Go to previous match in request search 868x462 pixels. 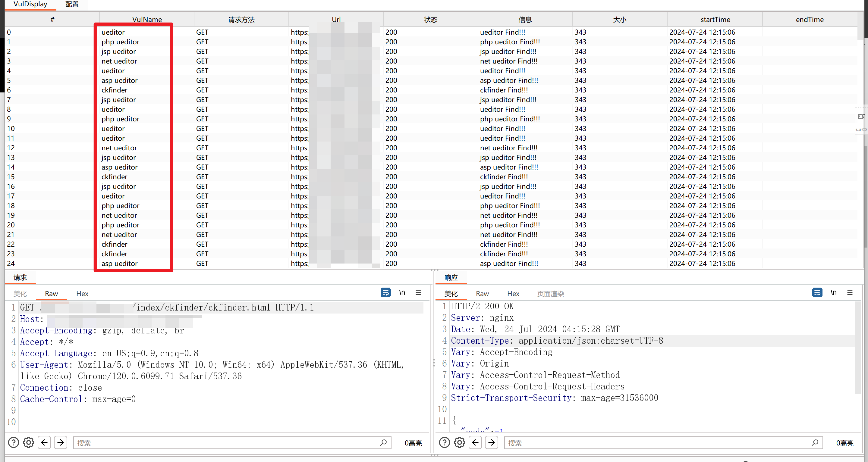(x=45, y=442)
